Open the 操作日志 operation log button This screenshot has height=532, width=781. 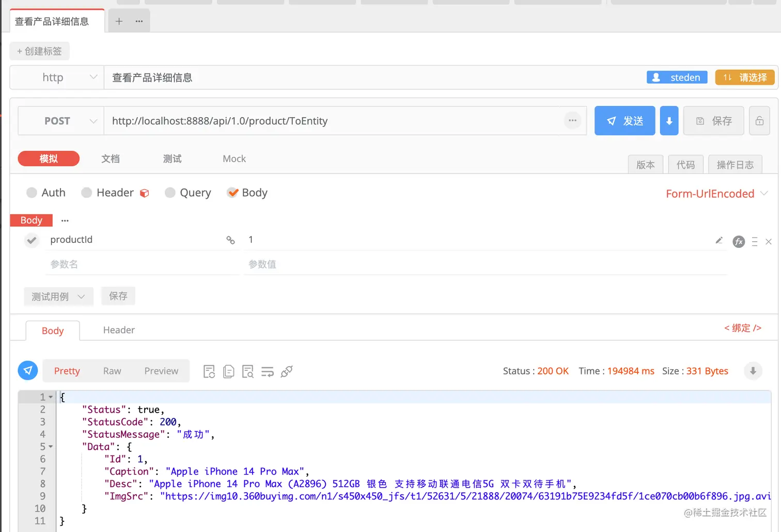[x=735, y=164]
